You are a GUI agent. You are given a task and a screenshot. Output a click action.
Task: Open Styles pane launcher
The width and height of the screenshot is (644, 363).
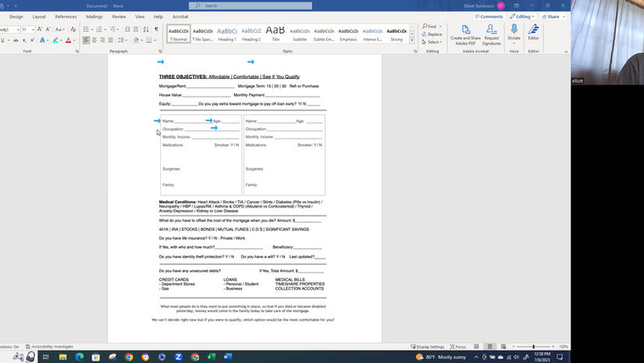pos(415,52)
